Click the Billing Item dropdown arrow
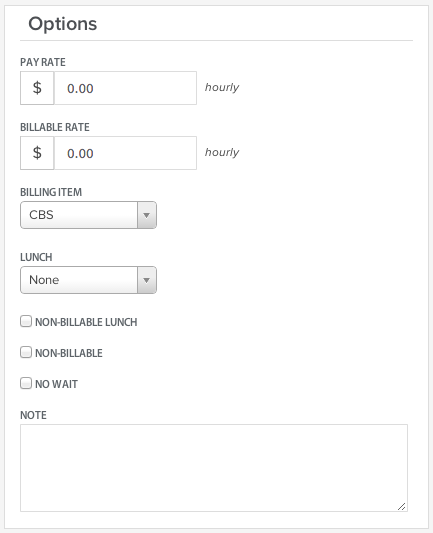The height and width of the screenshot is (533, 433). pos(147,215)
